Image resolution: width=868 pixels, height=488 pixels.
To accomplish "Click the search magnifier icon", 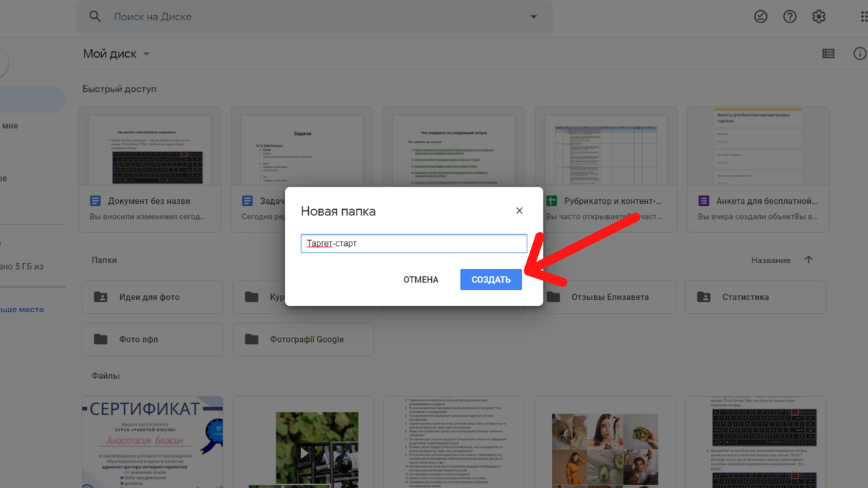I will (x=95, y=17).
